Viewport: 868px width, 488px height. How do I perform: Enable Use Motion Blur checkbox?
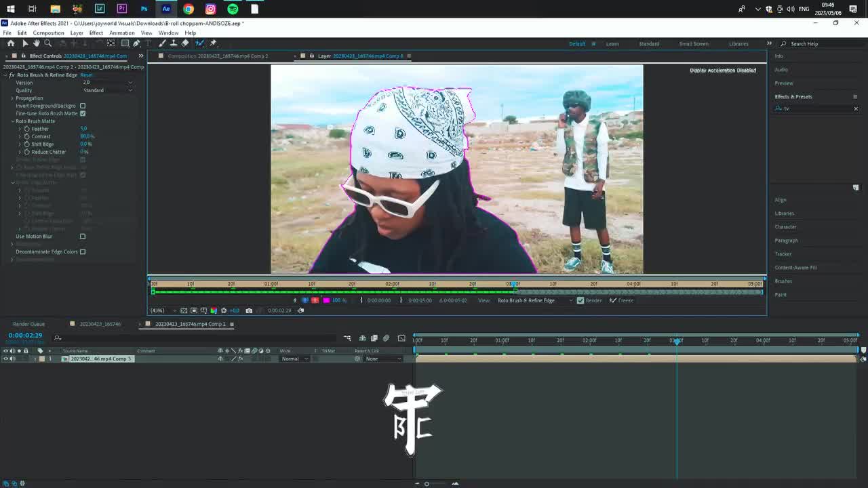click(x=83, y=237)
